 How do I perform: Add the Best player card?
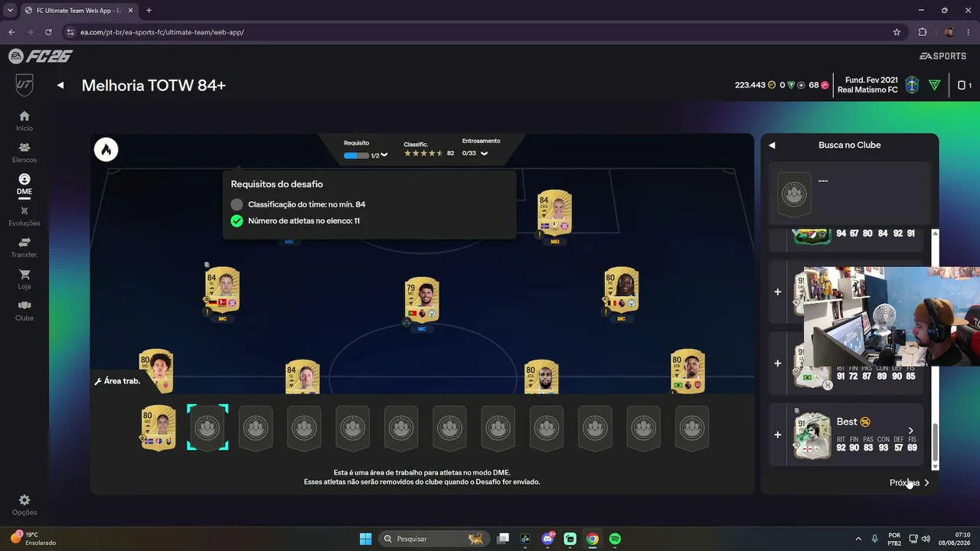(778, 435)
